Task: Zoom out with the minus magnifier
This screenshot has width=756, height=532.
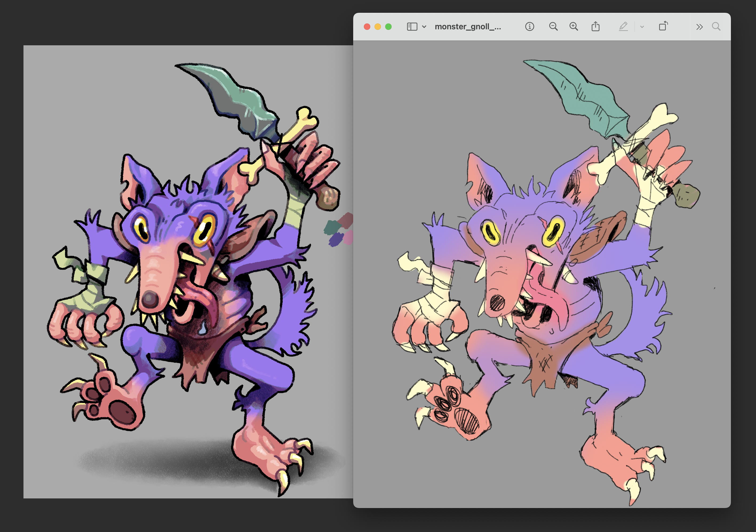Action: tap(553, 27)
